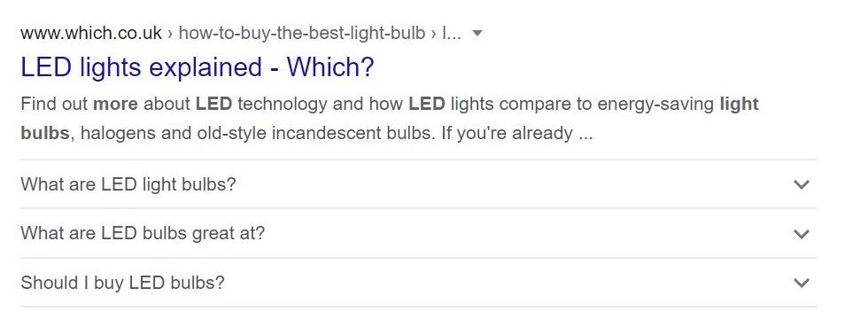Click the bold word more in the snippet
The height and width of the screenshot is (327, 868).
click(x=115, y=105)
